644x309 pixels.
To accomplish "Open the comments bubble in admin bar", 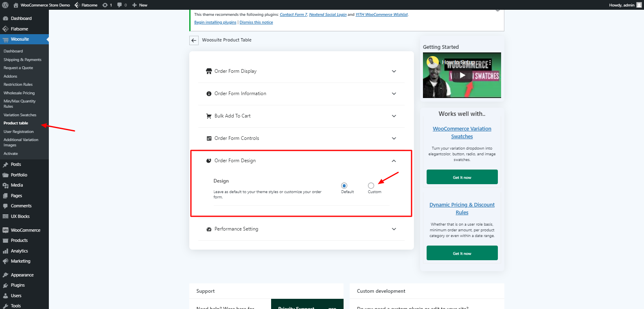I will click(x=120, y=5).
